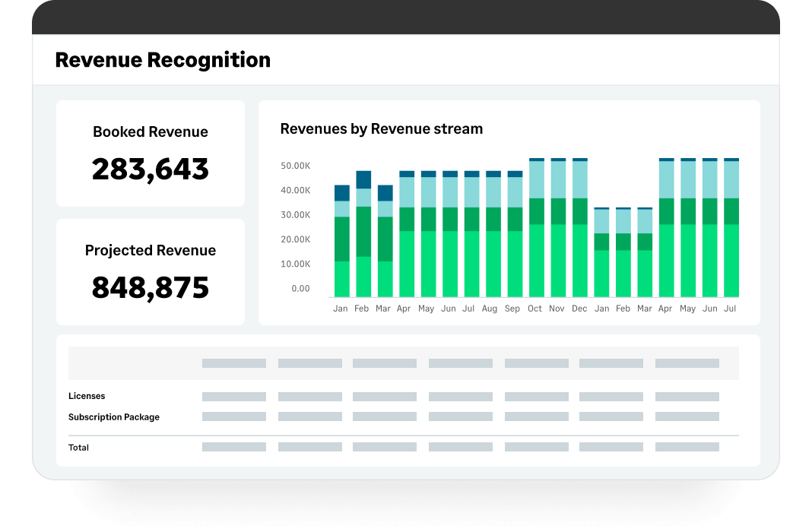Image resolution: width=812 pixels, height=532 pixels.
Task: Click the gray table header bar
Action: click(x=405, y=363)
